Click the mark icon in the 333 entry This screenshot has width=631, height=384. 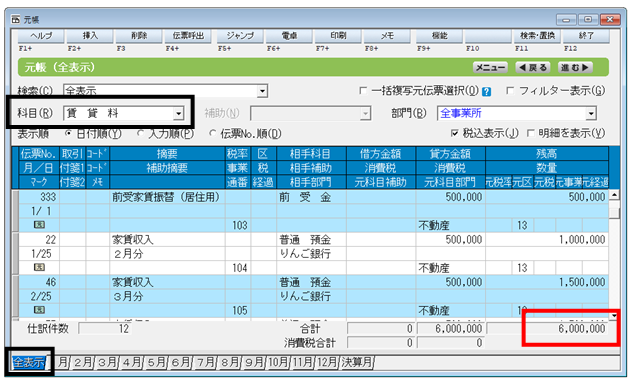coord(39,225)
